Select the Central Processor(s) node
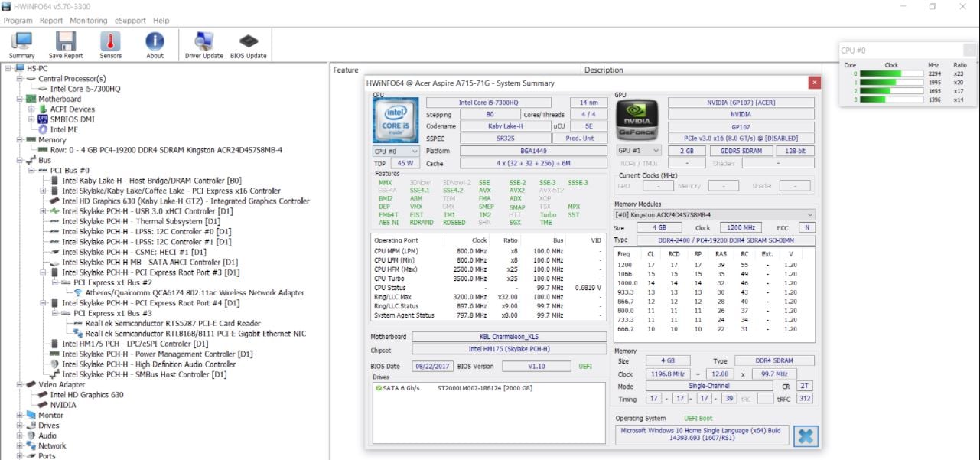Screen dimensions: 980x460 72,78
